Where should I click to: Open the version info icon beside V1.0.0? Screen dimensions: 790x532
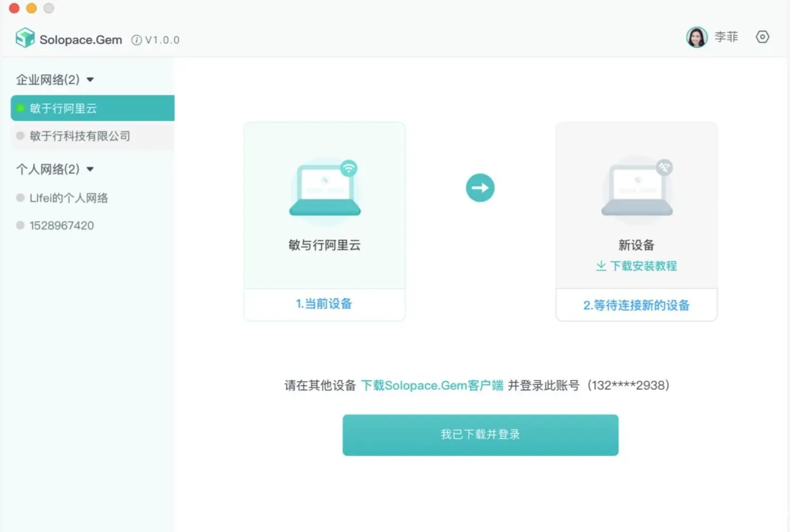[137, 40]
